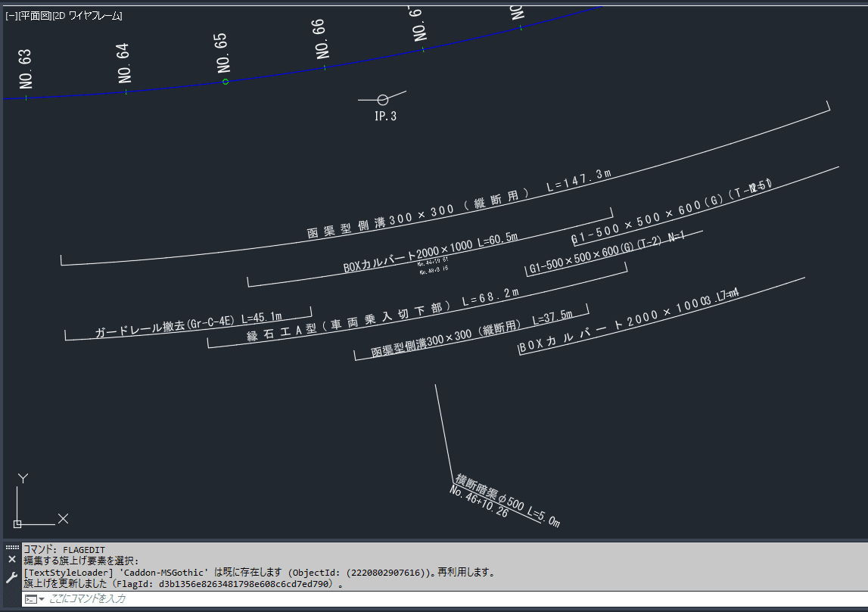868x612 pixels.
Task: Select the IP.3 circle marker
Action: pyautogui.click(x=383, y=100)
